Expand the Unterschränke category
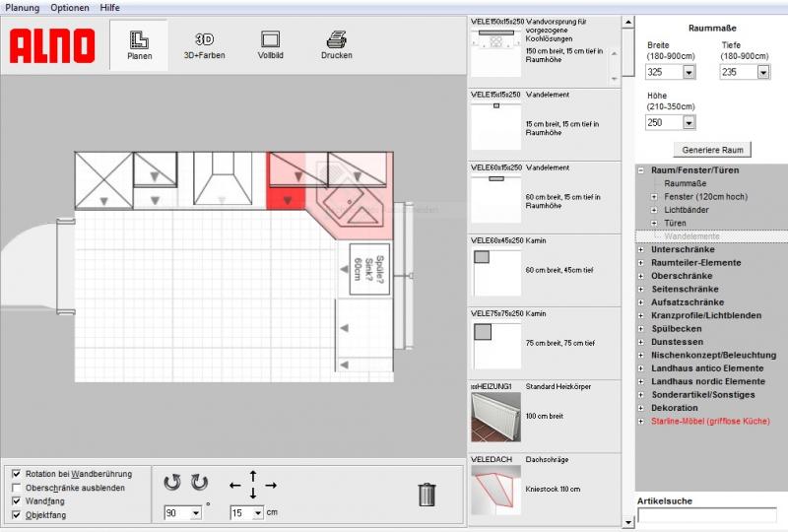This screenshot has height=532, width=788. pyautogui.click(x=641, y=249)
